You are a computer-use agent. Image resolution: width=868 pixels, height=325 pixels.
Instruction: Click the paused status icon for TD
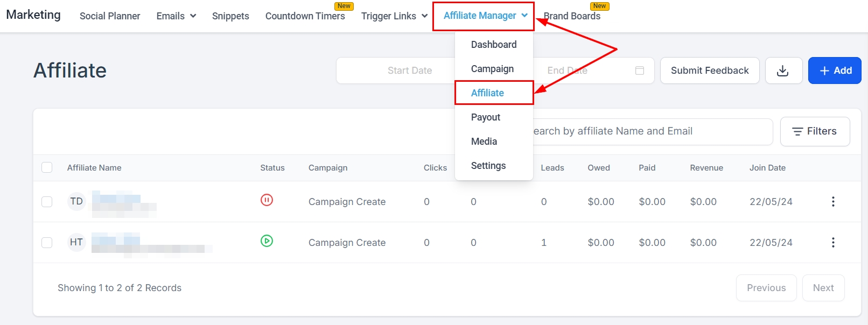(x=267, y=200)
